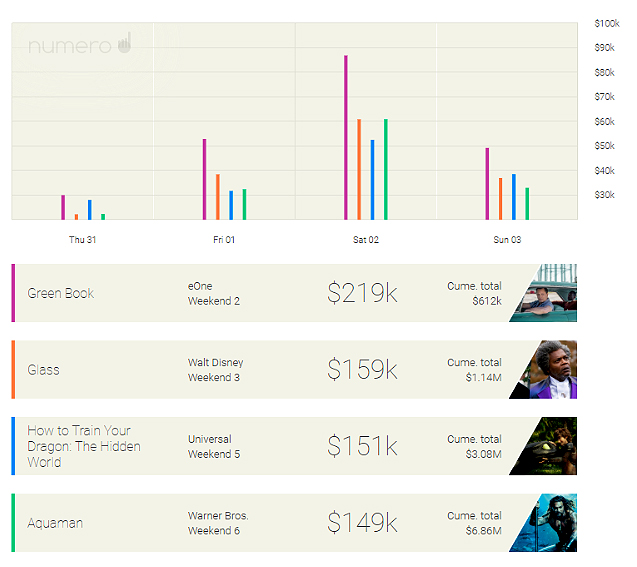The image size is (637, 567).
Task: Click the Walt Disney distributor label
Action: [x=215, y=362]
